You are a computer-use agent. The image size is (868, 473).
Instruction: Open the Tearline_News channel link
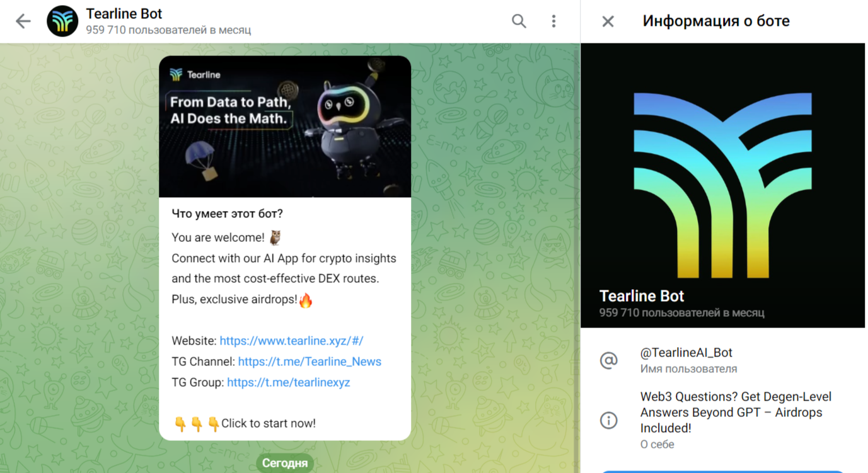(x=310, y=362)
